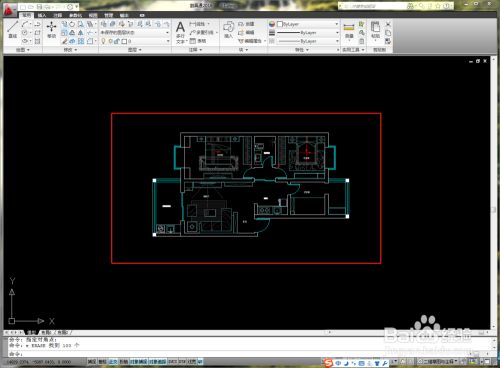The width and height of the screenshot is (500, 368).
Task: Click the Linear dimension (线性) button
Action: [x=198, y=24]
